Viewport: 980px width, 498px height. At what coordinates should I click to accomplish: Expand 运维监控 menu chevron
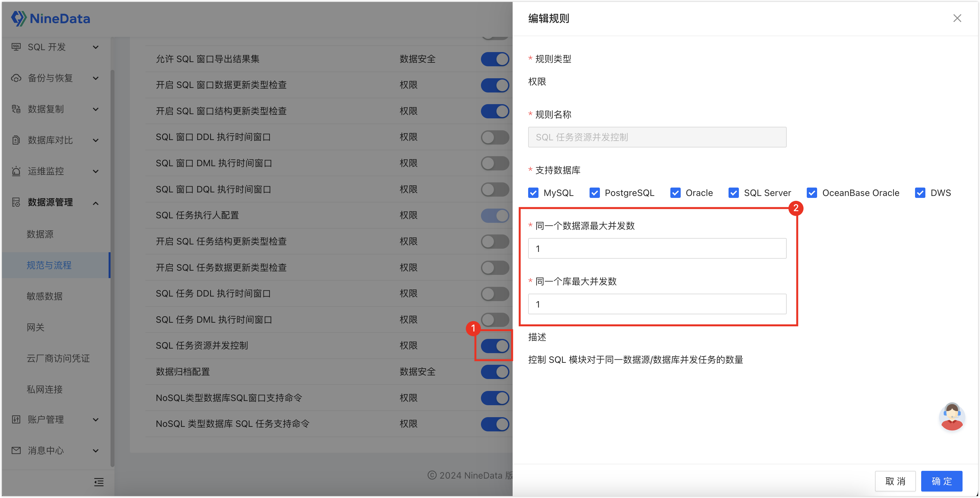[96, 171]
